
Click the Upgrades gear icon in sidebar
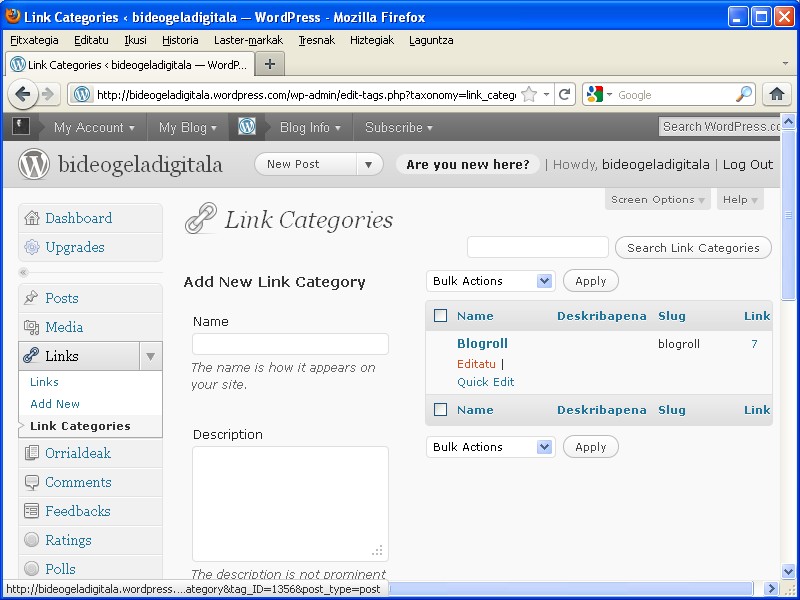[32, 247]
